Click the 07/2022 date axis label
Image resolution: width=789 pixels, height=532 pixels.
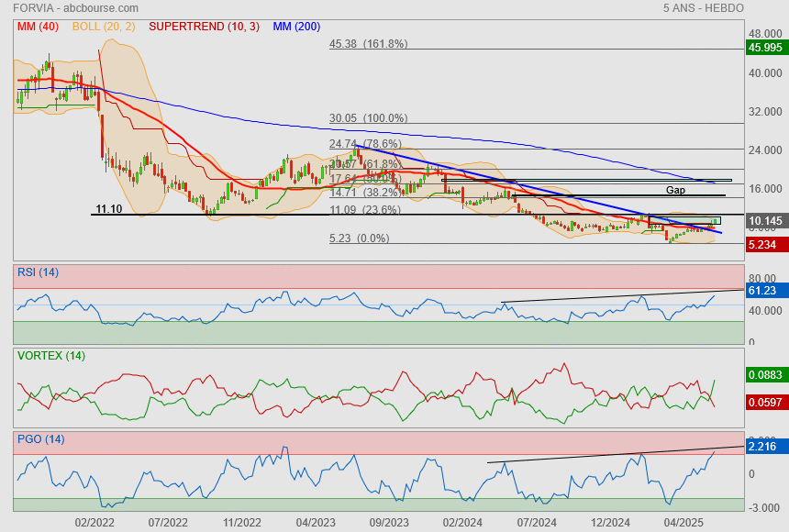pyautogui.click(x=168, y=523)
